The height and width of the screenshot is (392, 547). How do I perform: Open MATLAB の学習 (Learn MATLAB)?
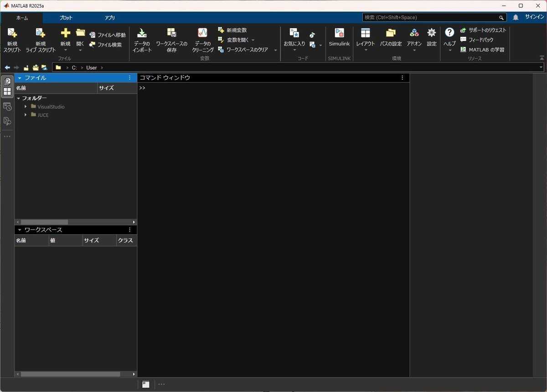point(482,49)
